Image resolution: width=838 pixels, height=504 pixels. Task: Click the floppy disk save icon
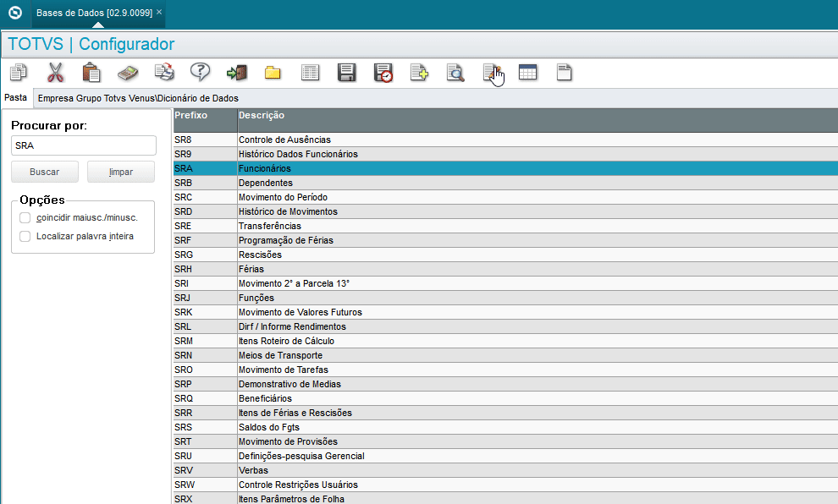point(346,73)
